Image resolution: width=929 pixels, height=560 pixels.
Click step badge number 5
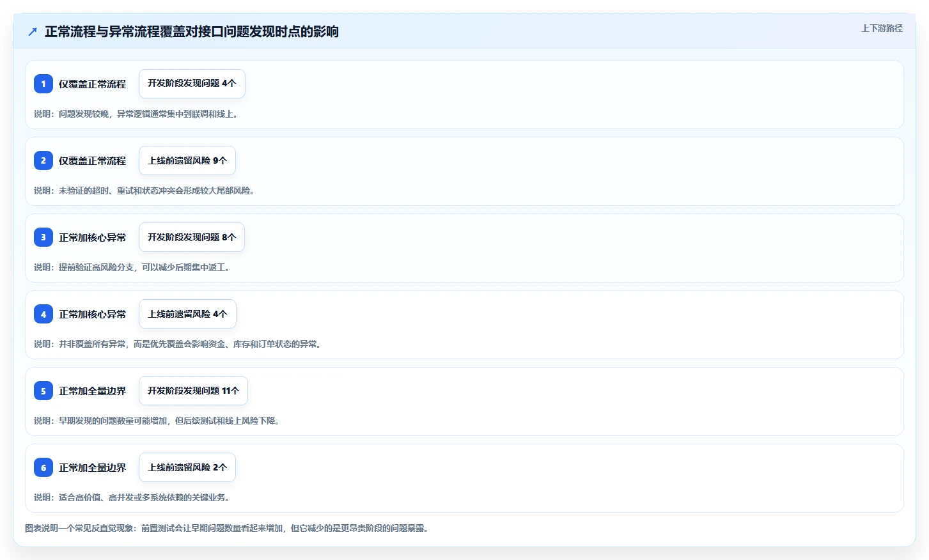coord(43,391)
